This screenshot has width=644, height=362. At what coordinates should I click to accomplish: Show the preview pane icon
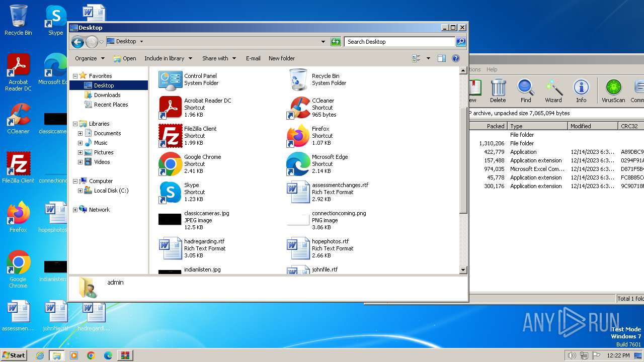point(442,58)
